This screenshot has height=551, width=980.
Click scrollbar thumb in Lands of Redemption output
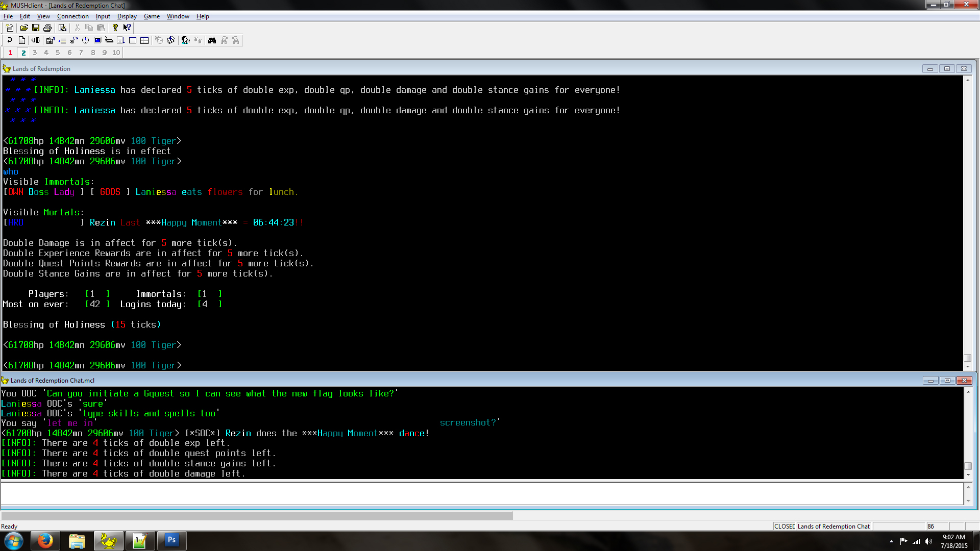click(967, 358)
